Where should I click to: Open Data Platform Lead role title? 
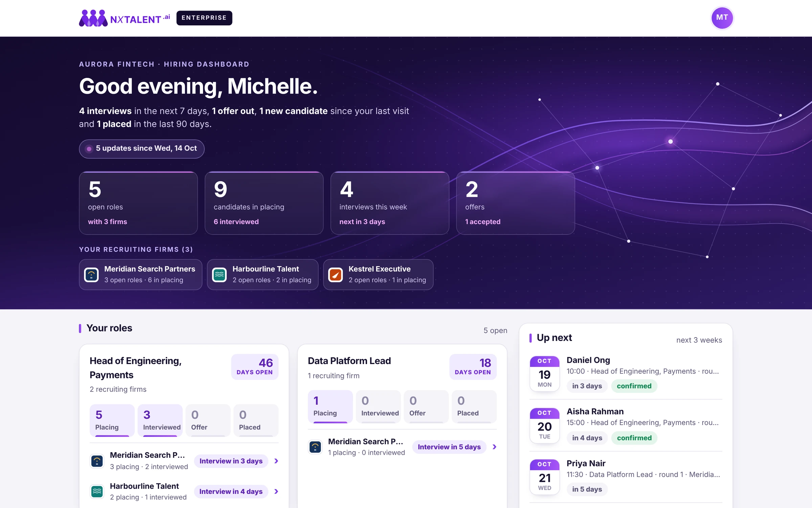(349, 361)
